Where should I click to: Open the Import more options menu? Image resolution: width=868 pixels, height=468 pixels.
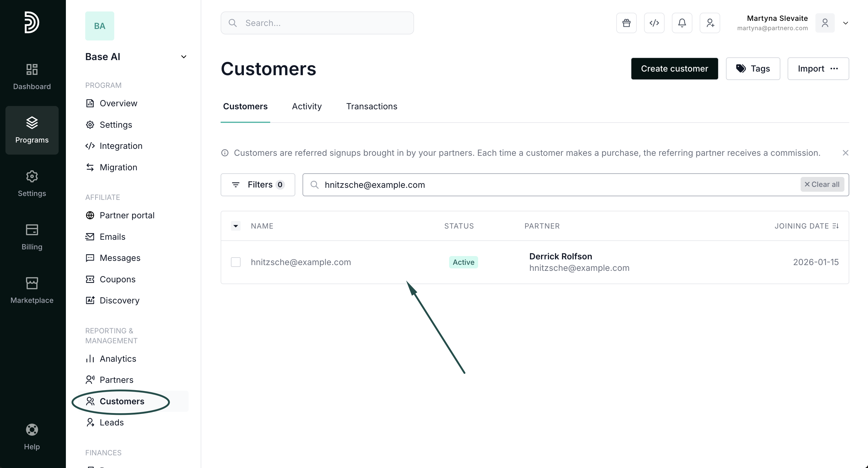(834, 69)
